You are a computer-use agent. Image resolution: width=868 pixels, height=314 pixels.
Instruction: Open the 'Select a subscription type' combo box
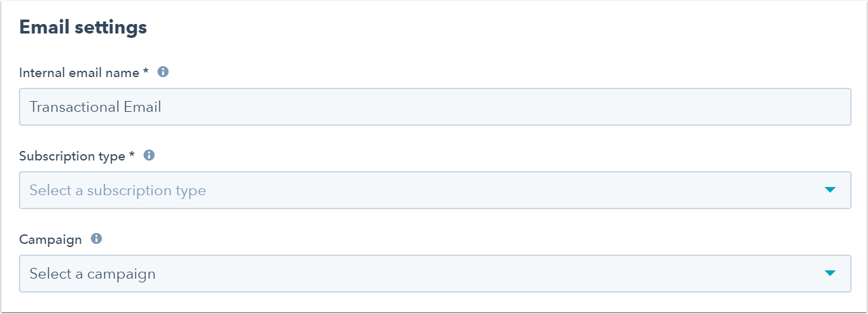435,190
